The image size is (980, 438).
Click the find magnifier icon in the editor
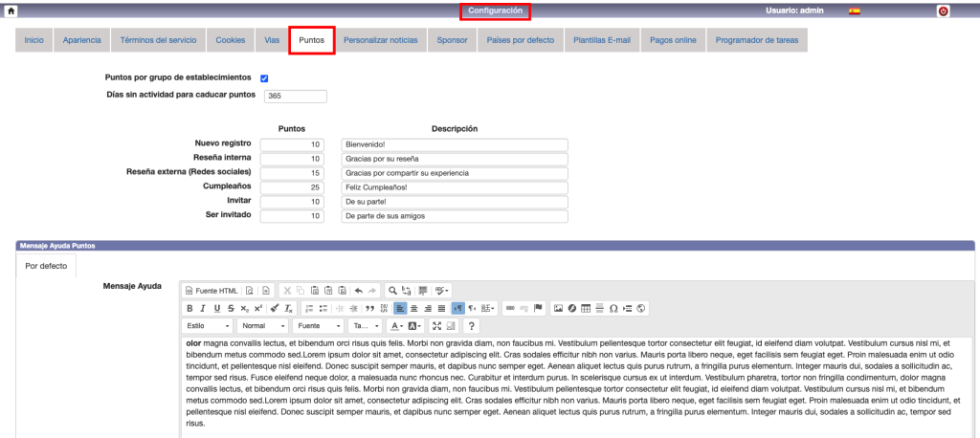click(392, 290)
